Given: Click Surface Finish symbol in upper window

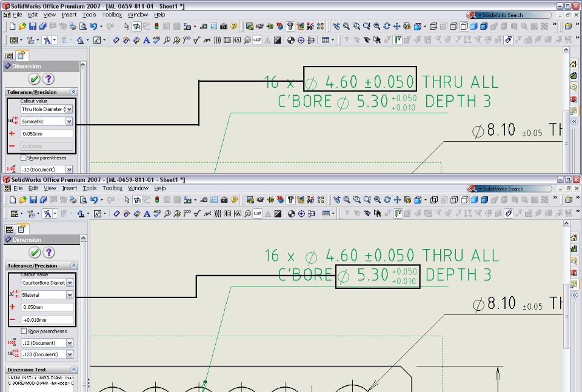Looking at the screenshot, I should 196,40.
